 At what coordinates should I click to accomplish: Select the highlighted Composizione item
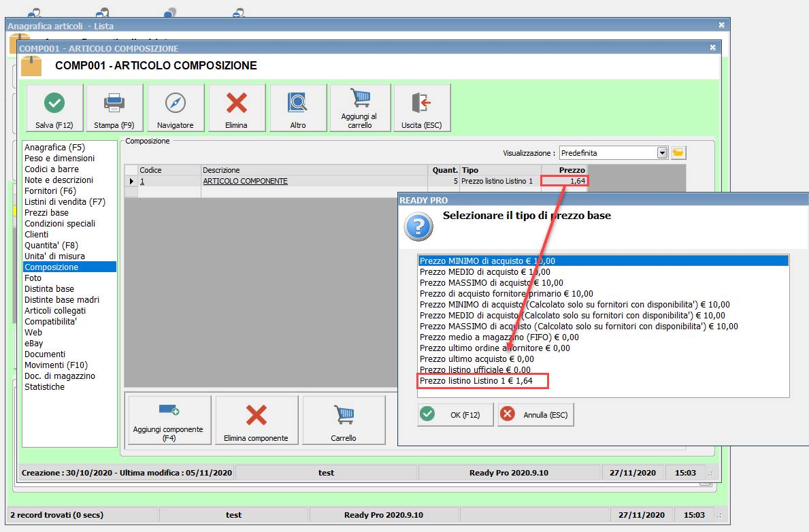pos(69,267)
